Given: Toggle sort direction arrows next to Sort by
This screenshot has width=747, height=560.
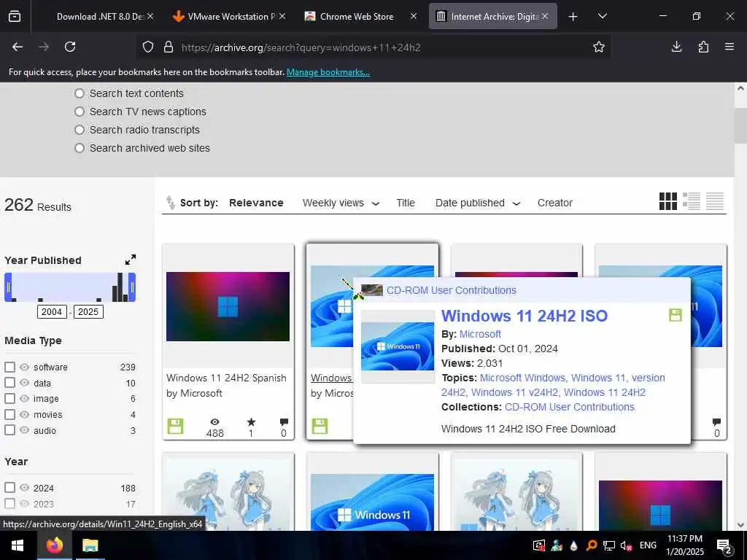Looking at the screenshot, I should click(170, 203).
